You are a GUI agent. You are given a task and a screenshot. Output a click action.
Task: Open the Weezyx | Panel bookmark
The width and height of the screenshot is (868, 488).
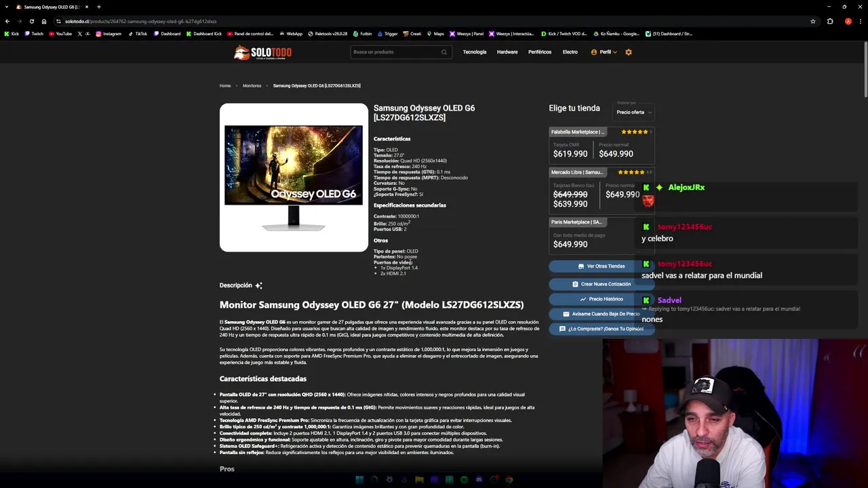click(466, 34)
